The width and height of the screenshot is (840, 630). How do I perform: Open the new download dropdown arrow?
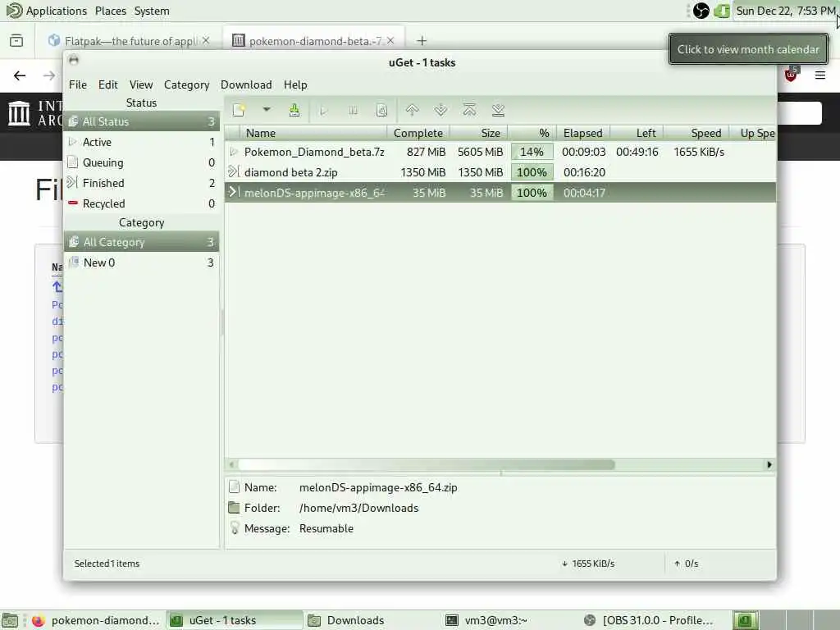click(267, 110)
